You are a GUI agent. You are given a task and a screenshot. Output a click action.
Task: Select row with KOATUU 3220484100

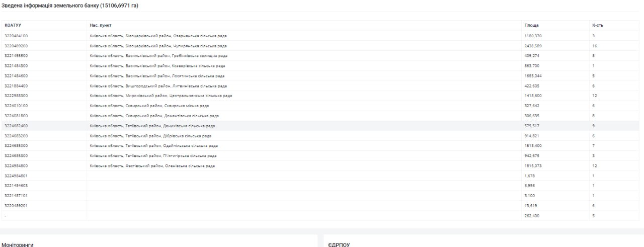click(321, 36)
